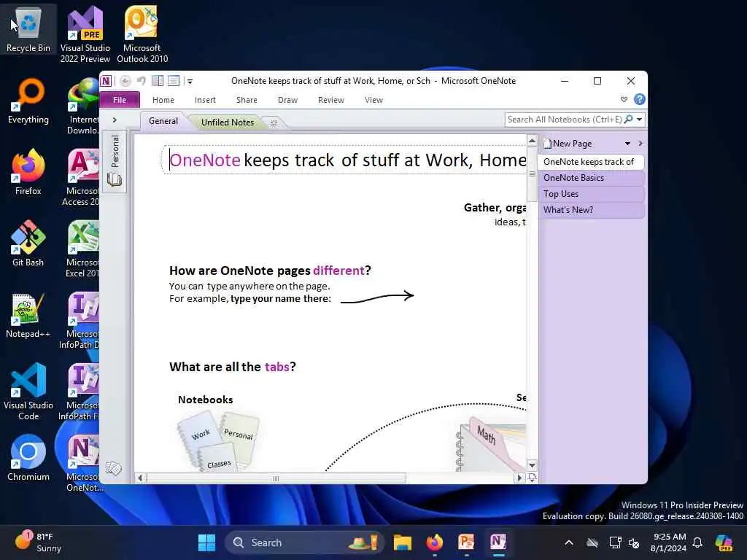
Task: Open the New Page dropdown arrow
Action: pos(628,144)
